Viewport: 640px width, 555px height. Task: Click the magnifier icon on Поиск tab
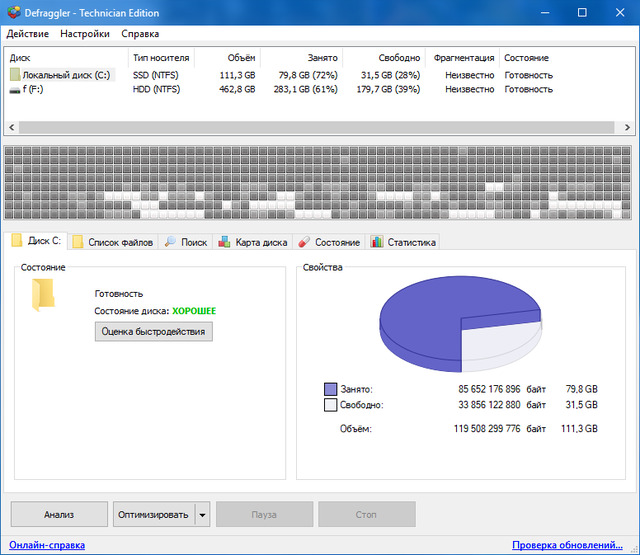click(x=170, y=242)
